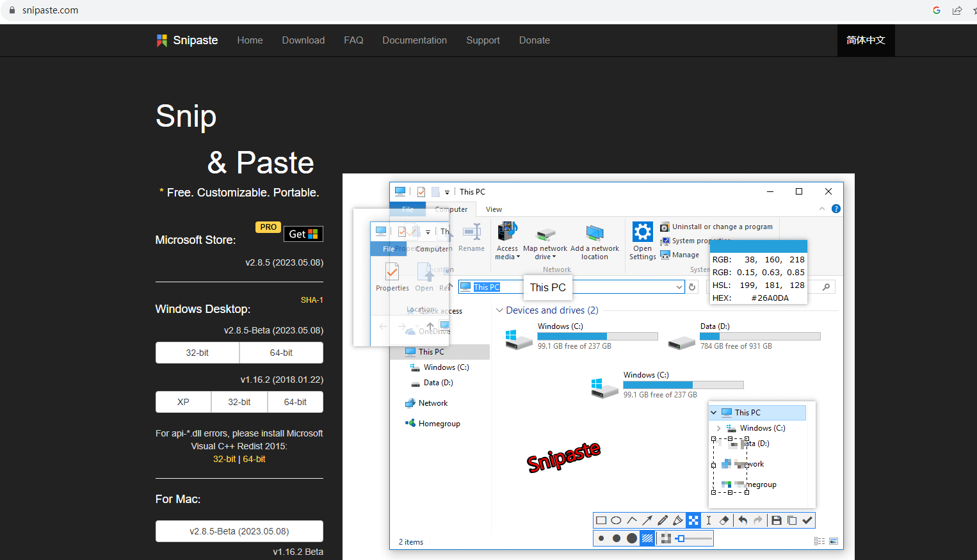This screenshot has height=560, width=977.
Task: Select Network in the Explorer sidebar
Action: point(426,403)
